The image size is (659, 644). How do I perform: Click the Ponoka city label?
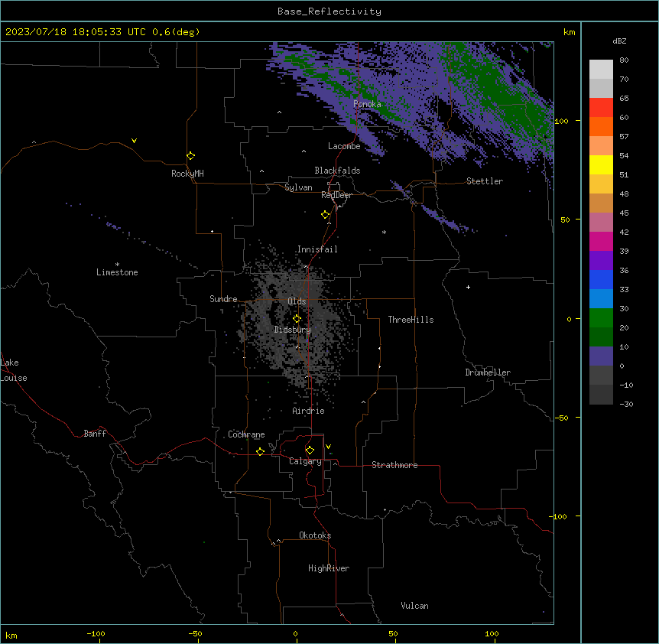pos(367,104)
